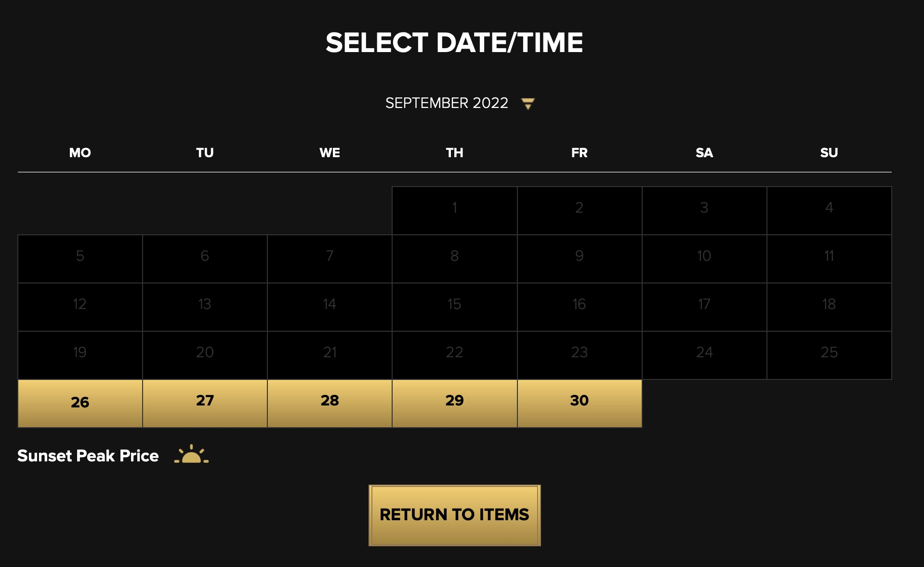Click the sunset peak price icon
This screenshot has width=924, height=567.
[191, 455]
